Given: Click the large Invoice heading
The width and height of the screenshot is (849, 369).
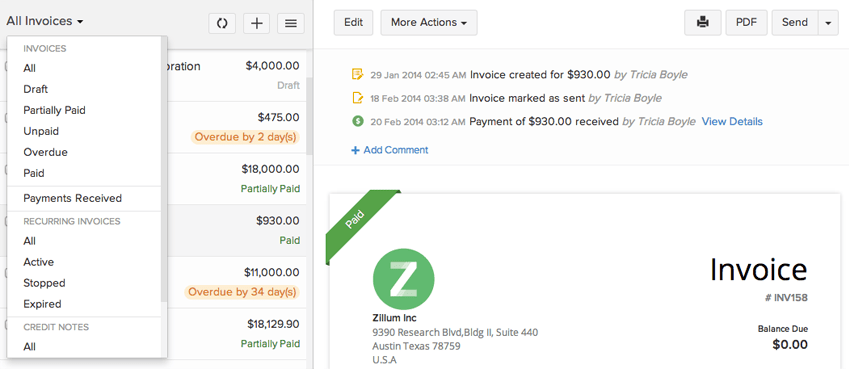Looking at the screenshot, I should [759, 269].
